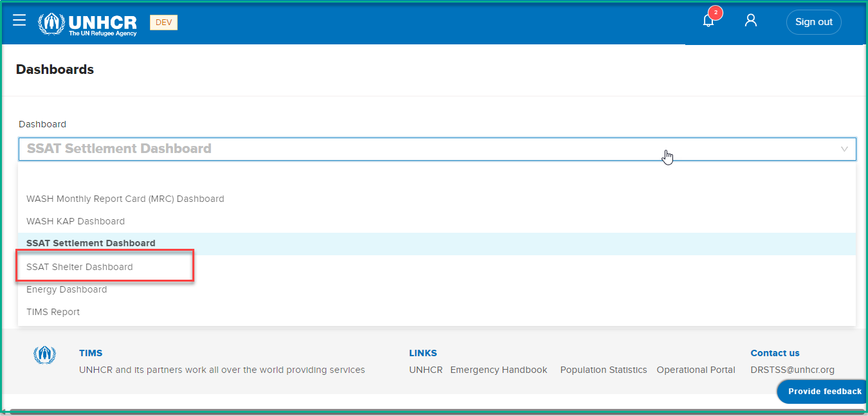
Task: Open notifications bell with 2 alerts
Action: coord(708,21)
